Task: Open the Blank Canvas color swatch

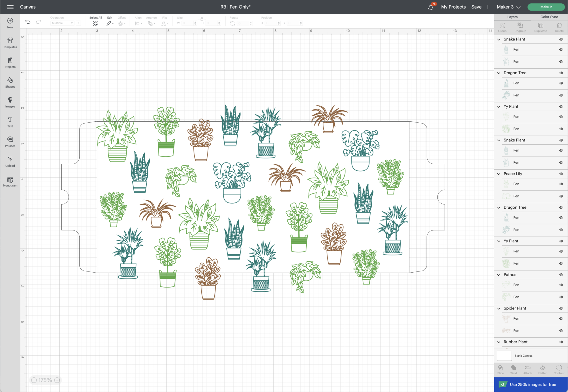Action: point(504,356)
